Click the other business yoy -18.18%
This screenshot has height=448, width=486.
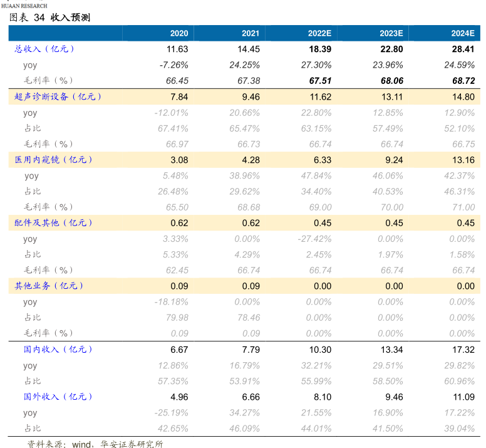click(172, 302)
